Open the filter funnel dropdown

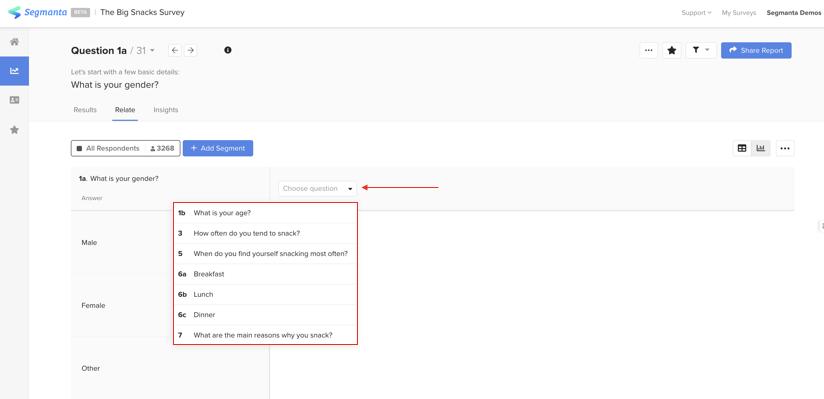point(701,50)
